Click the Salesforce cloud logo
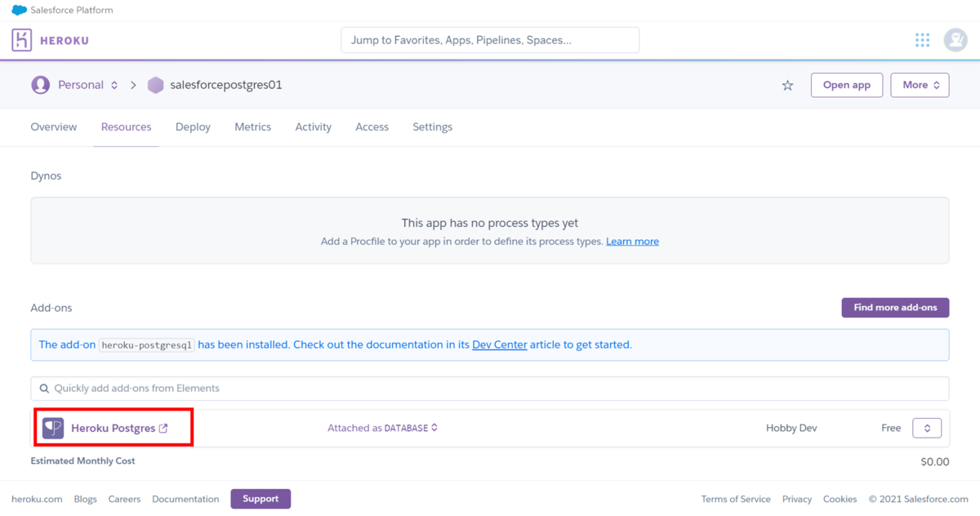980x516 pixels. pyautogui.click(x=19, y=11)
